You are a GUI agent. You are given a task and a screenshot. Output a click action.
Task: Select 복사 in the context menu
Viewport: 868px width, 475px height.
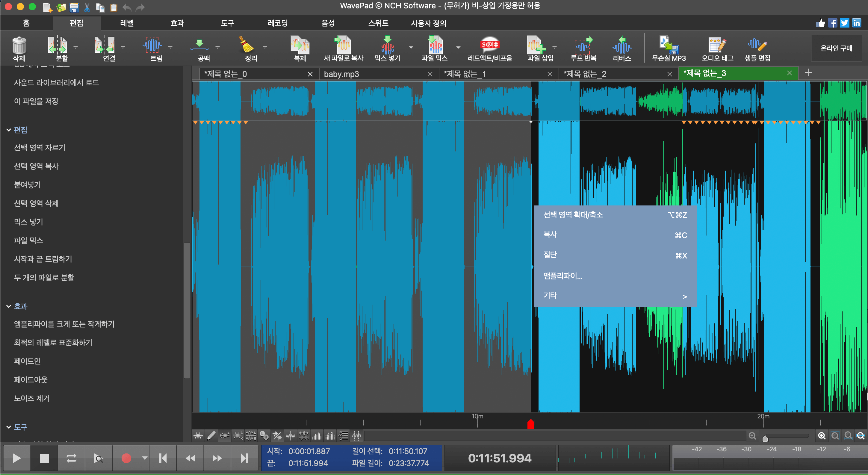pos(550,235)
